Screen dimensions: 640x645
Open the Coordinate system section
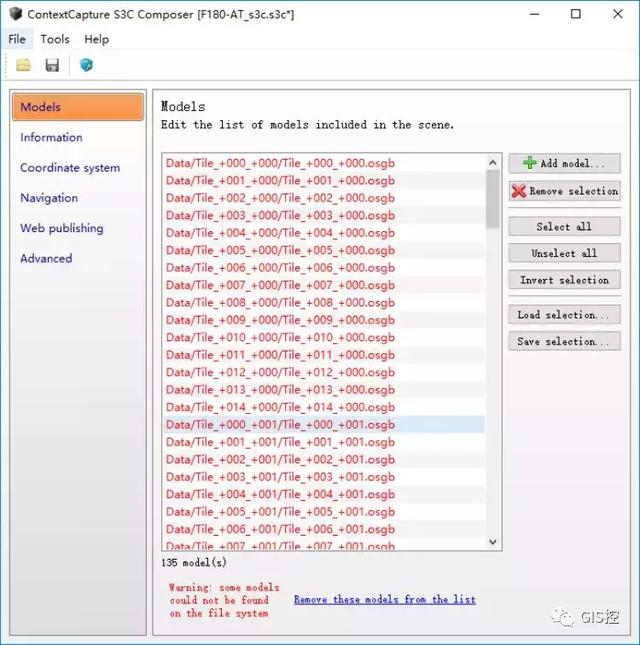pyautogui.click(x=70, y=168)
